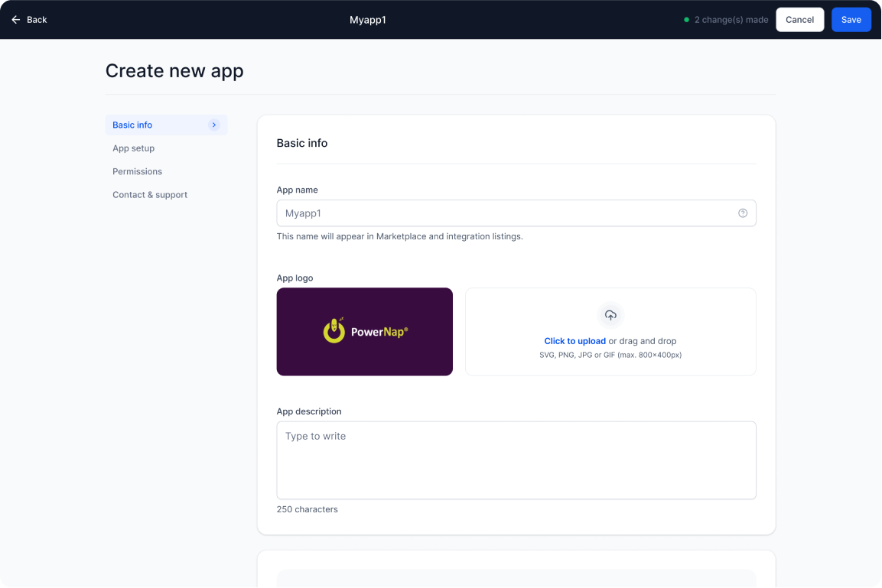
Task: Open the App setup section
Action: point(134,148)
